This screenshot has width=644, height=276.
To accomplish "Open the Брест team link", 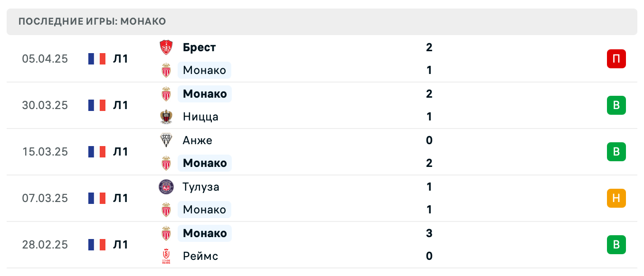I will 199,47.
